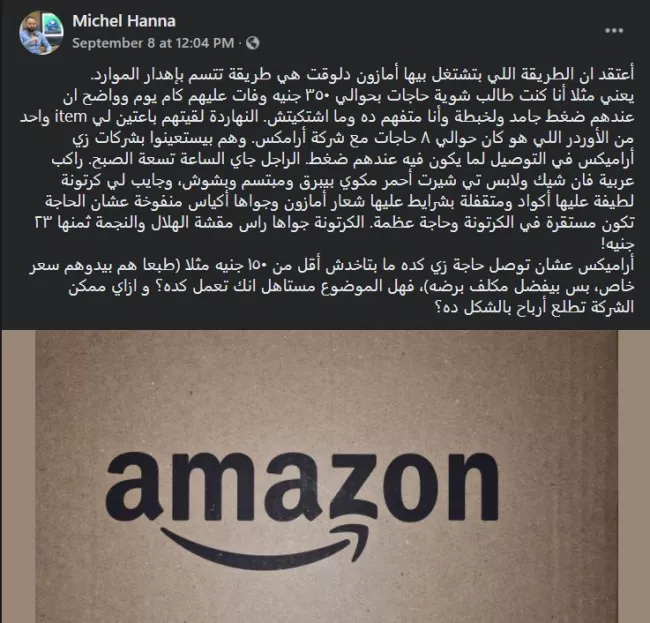This screenshot has width=650, height=623.
Task: Click the number ٨ in the post text
Action: click(x=425, y=138)
